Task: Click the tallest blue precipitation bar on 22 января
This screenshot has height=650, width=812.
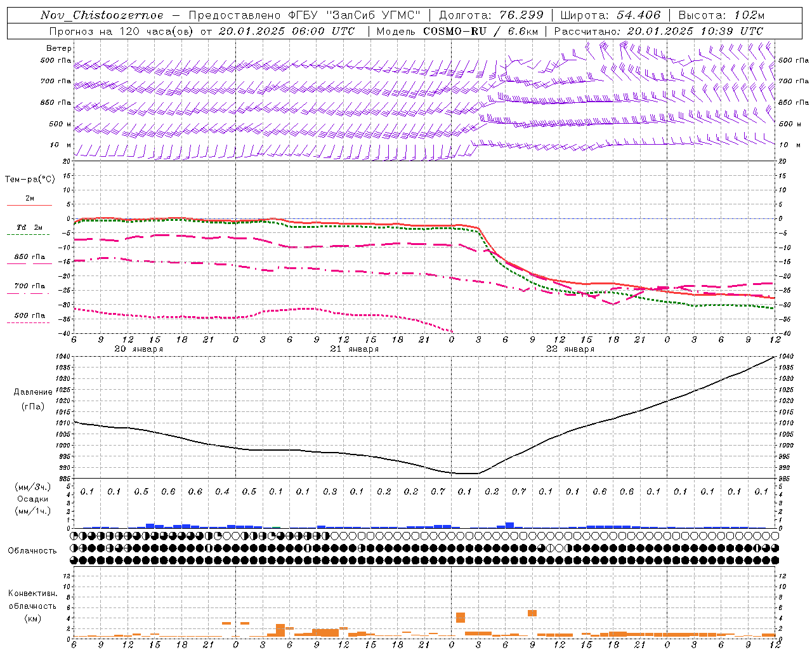Action: point(509,525)
